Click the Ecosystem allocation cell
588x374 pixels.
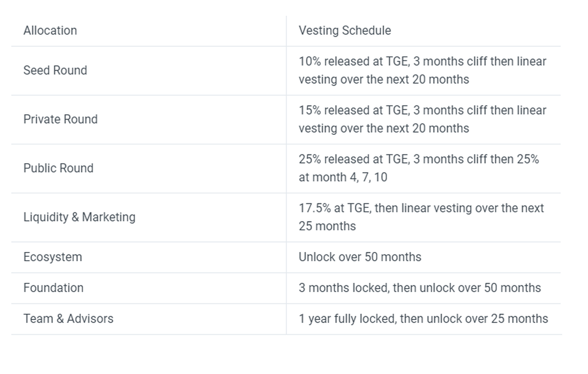(x=52, y=257)
